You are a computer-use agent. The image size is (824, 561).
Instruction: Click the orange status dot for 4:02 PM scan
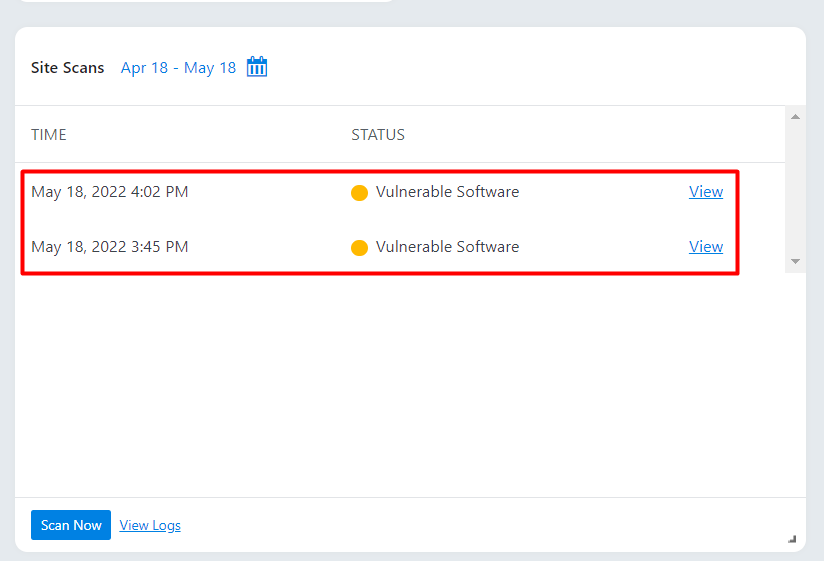tap(359, 193)
